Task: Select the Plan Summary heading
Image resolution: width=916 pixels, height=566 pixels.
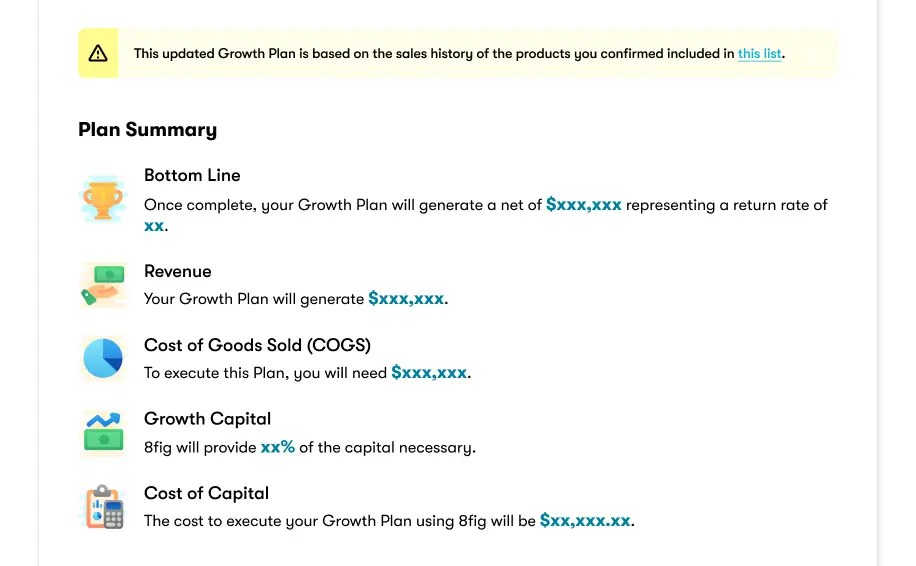Action: (148, 130)
